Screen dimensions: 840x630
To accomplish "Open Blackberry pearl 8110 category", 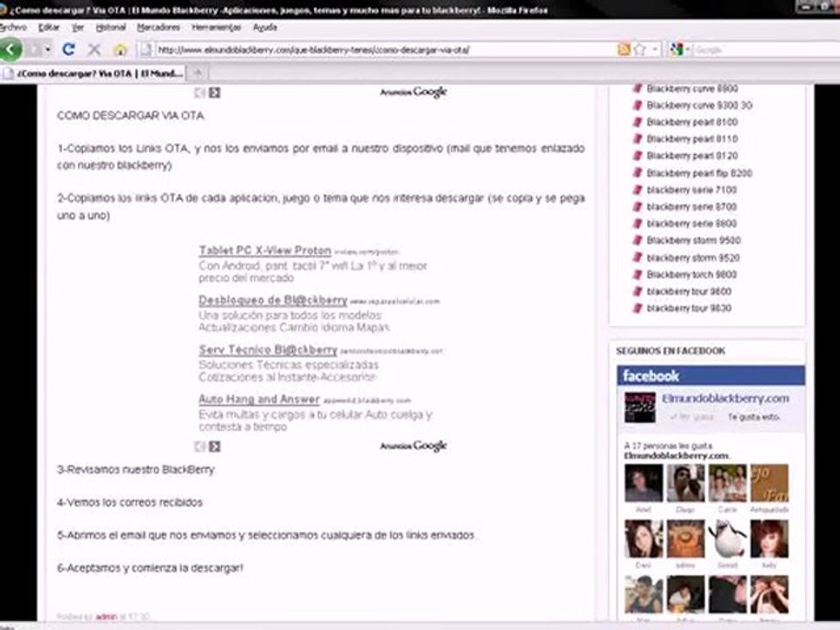I will (x=692, y=139).
